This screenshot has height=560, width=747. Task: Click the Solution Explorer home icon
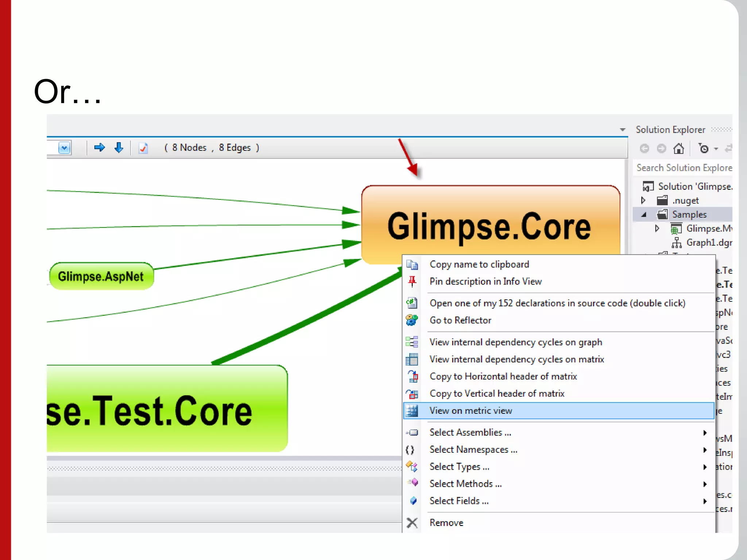(x=678, y=149)
